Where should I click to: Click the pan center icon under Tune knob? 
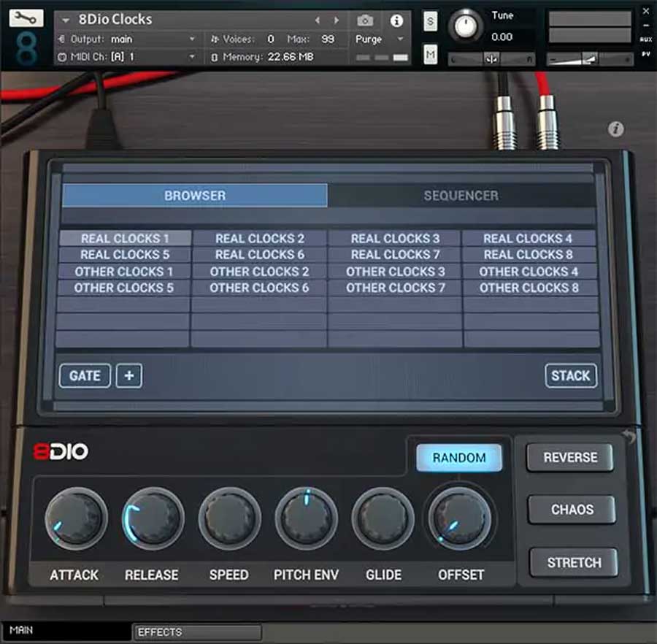pos(491,59)
